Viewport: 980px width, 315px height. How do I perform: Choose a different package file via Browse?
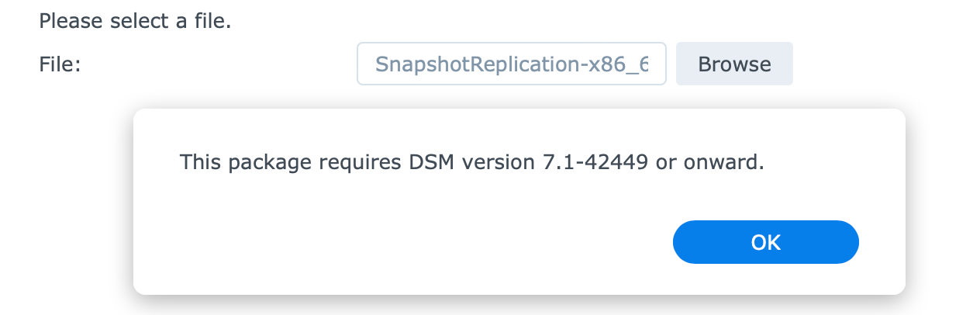point(734,64)
